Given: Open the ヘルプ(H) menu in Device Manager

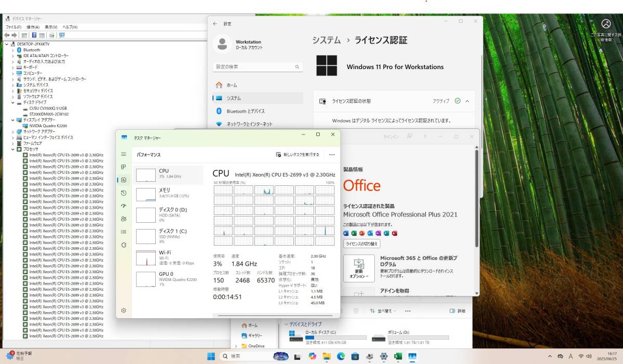Looking at the screenshot, I should pyautogui.click(x=70, y=27).
